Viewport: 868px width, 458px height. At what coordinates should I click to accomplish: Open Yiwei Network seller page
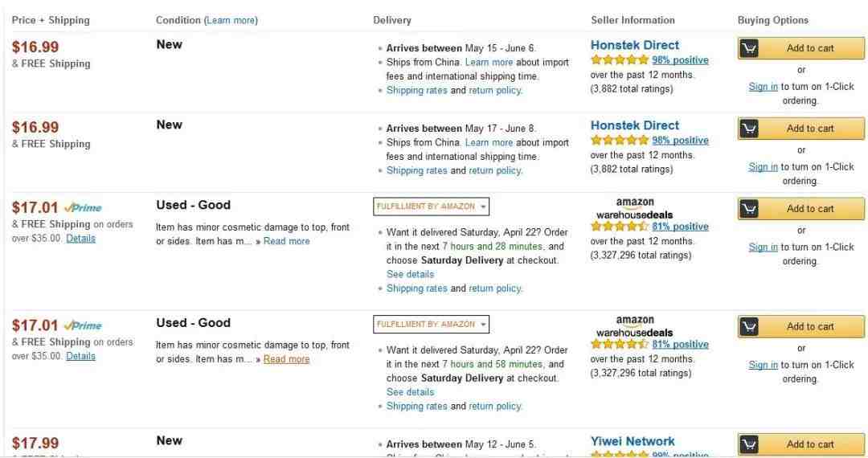coord(633,441)
